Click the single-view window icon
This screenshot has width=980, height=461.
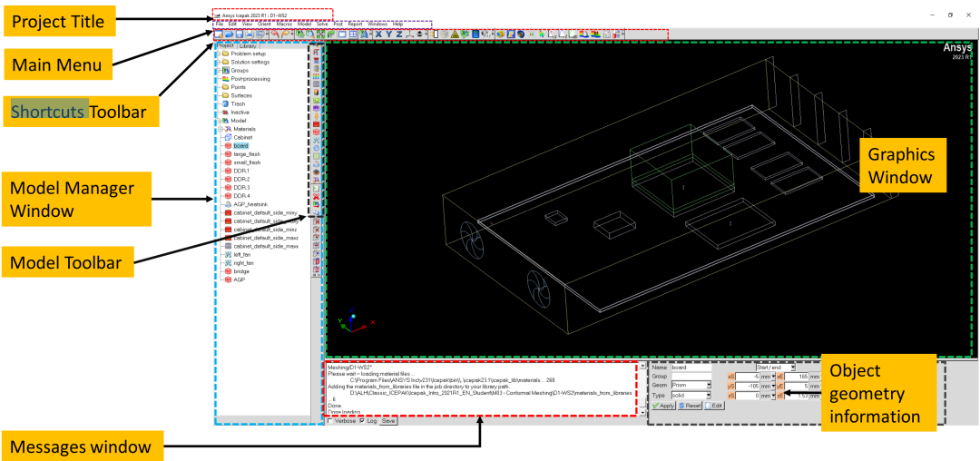point(342,34)
